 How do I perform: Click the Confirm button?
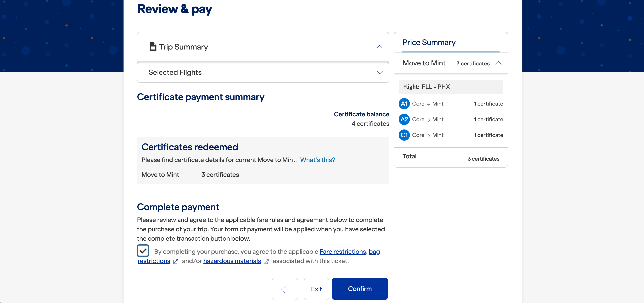click(x=360, y=289)
